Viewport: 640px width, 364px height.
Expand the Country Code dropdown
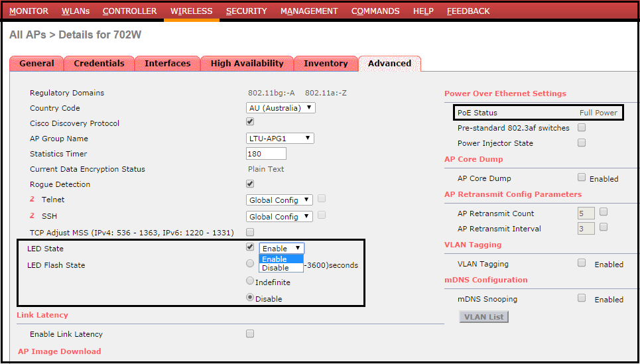point(281,107)
